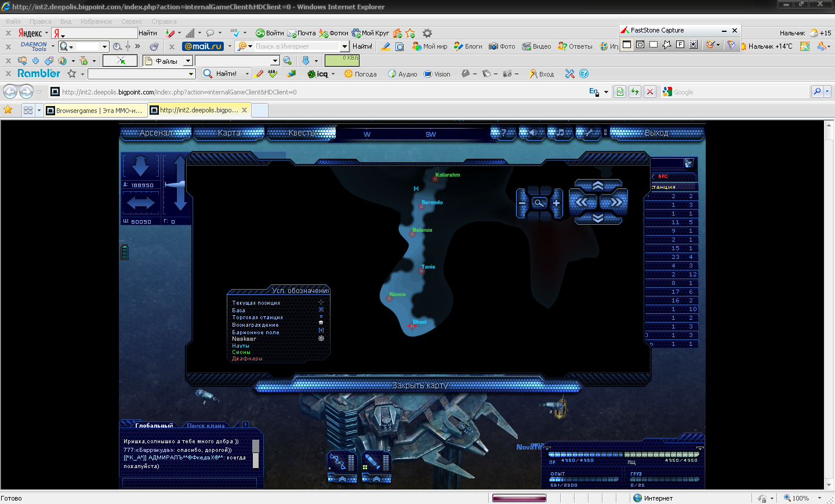Click Закрыть карту to close map
This screenshot has height=504, width=835.
click(419, 385)
